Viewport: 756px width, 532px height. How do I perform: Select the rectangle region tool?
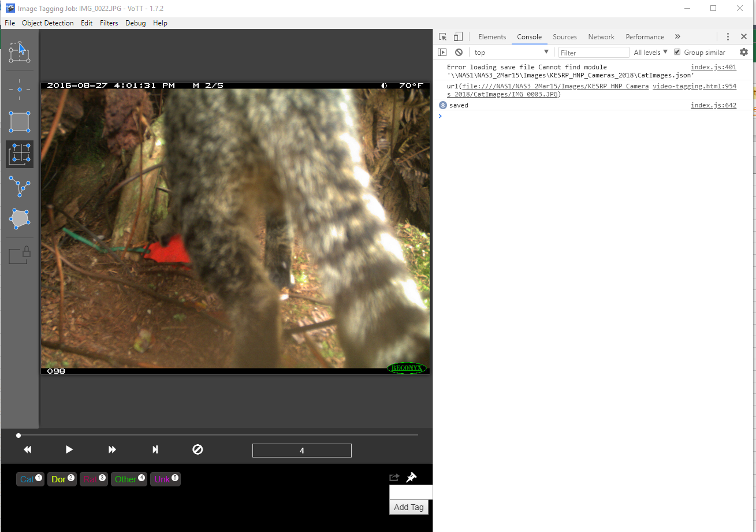pos(19,122)
